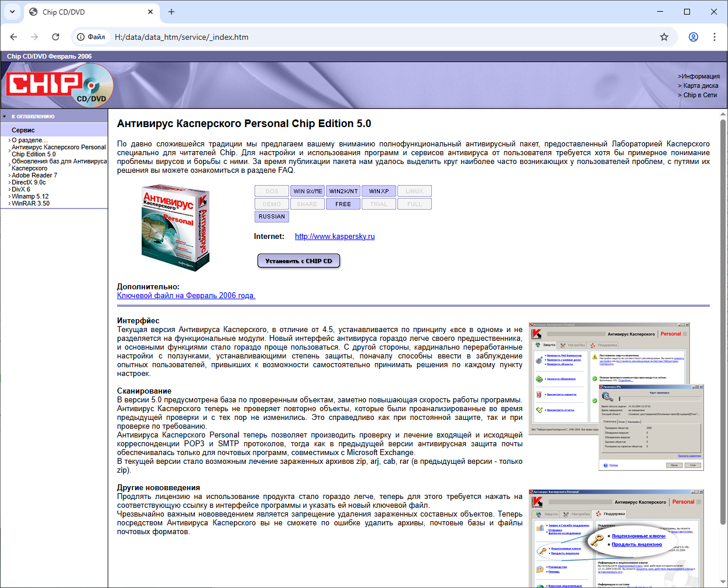The image size is (728, 588).
Task: Open the browser three-dot menu
Action: click(715, 37)
